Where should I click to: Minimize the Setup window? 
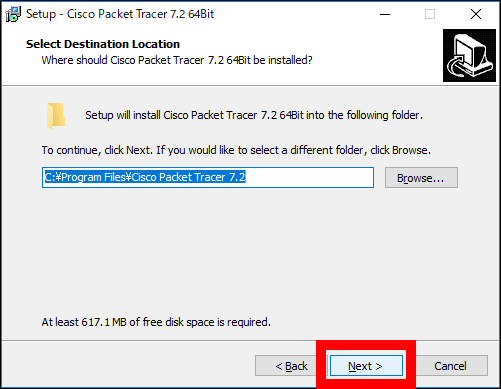pos(385,14)
